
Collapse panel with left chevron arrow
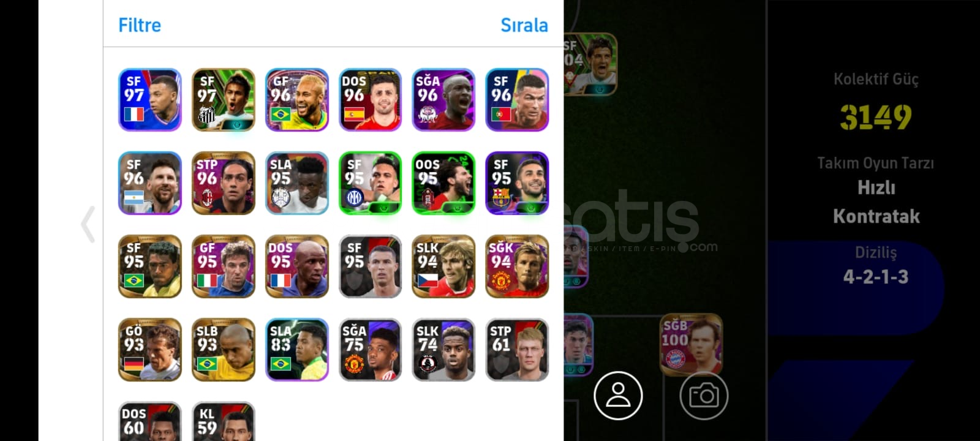[x=88, y=224]
